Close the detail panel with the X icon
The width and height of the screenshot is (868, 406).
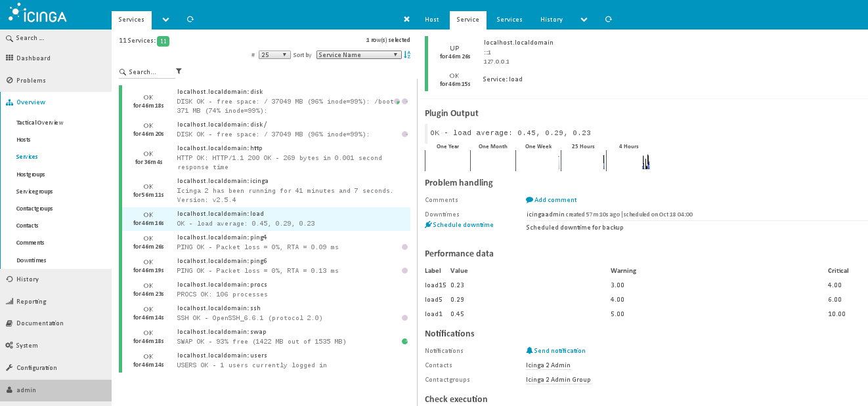[406, 20]
